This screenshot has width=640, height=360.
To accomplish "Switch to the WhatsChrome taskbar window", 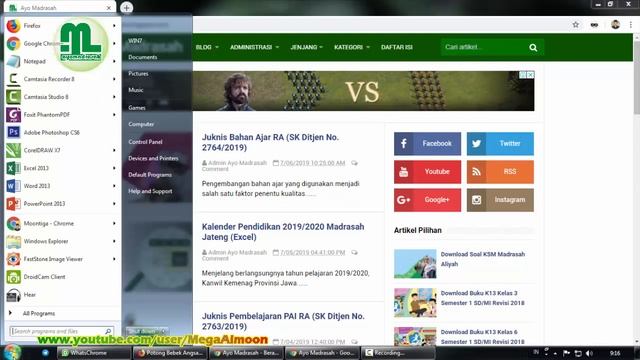I will tap(93, 353).
